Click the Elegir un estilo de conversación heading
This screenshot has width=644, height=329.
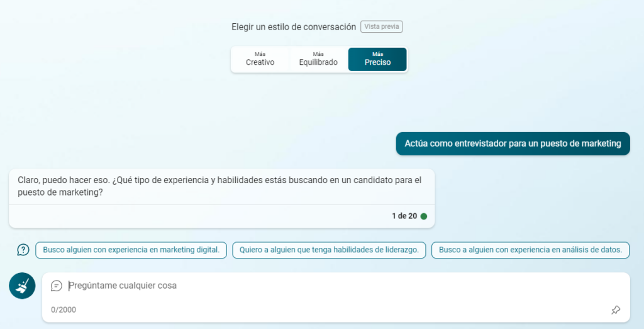coord(293,27)
